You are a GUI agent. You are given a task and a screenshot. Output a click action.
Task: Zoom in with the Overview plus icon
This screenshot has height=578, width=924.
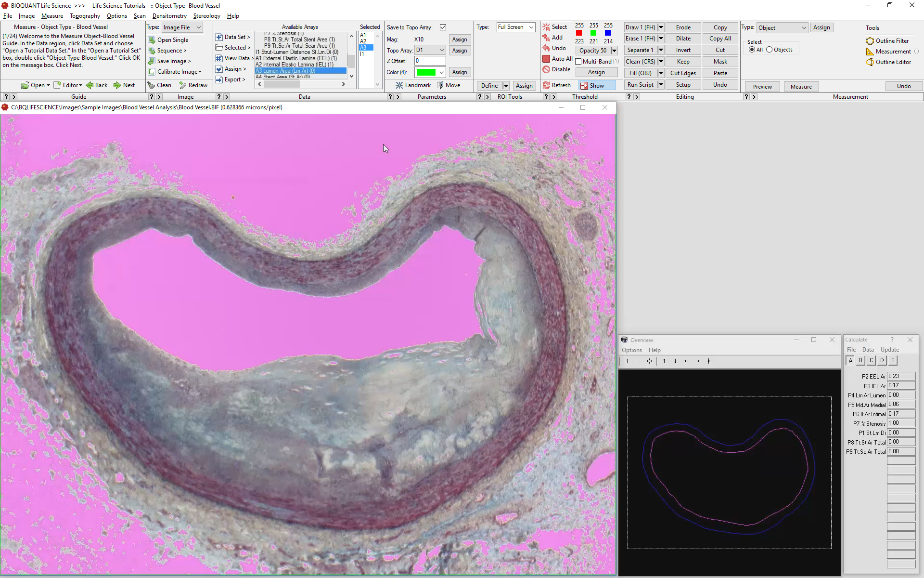(627, 361)
